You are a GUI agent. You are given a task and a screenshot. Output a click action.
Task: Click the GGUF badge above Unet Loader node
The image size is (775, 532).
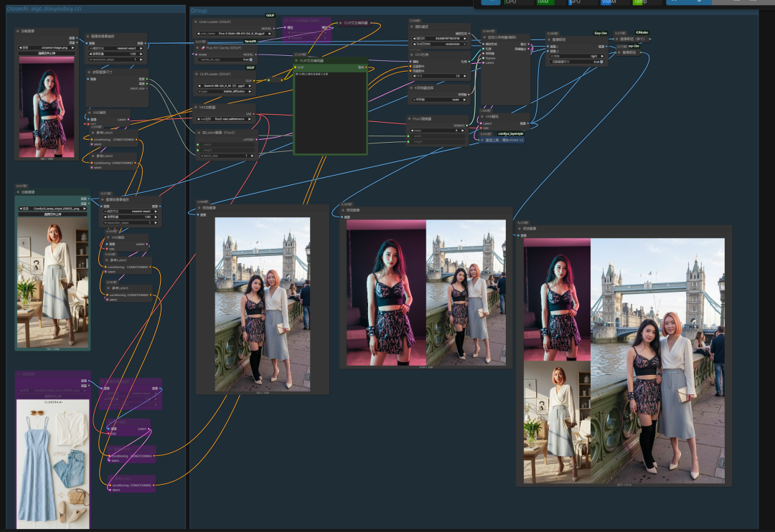270,15
